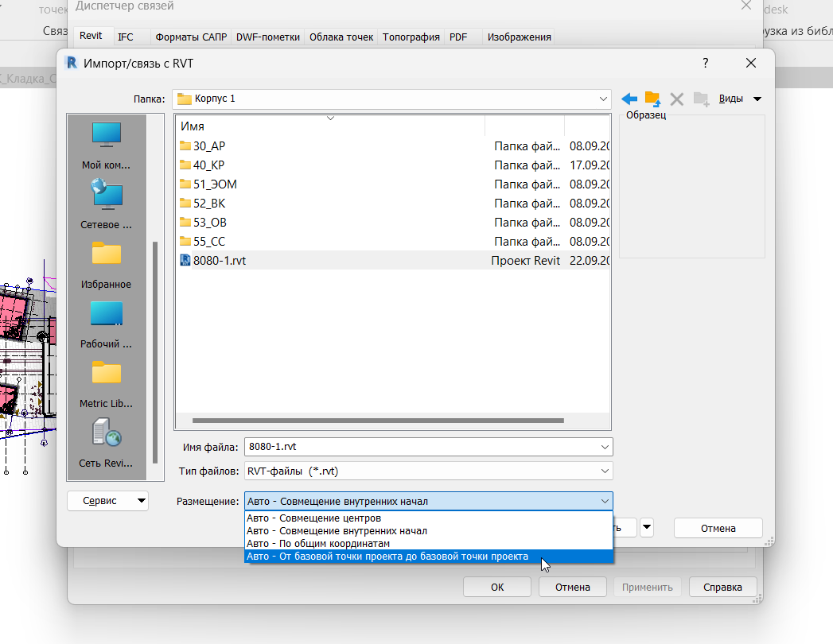This screenshot has width=833, height=644.
Task: Switch to the Топография tab
Action: pos(411,37)
